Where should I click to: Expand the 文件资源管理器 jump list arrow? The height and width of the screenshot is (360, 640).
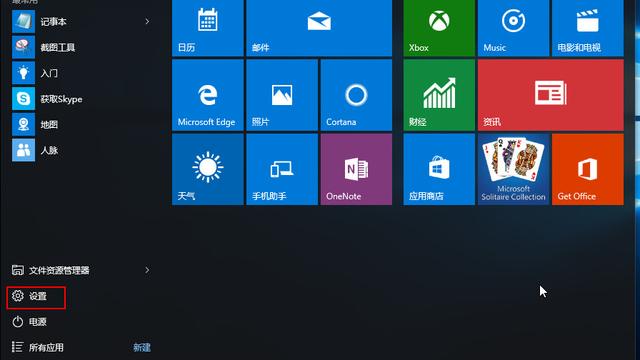click(147, 270)
